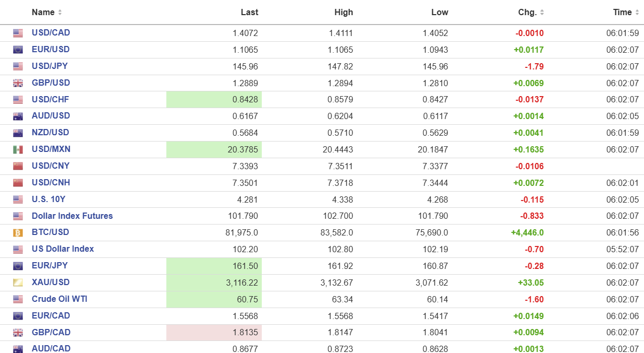Click the gold bar icon beside XAU/USD

(x=18, y=283)
